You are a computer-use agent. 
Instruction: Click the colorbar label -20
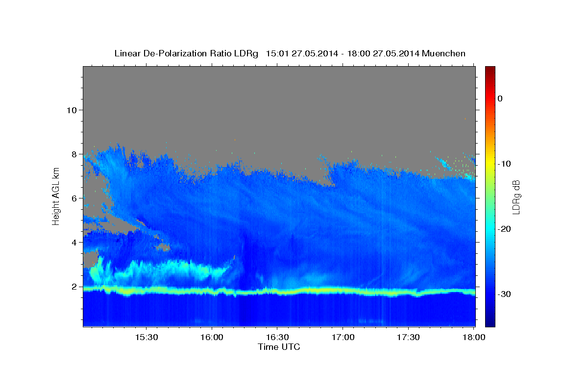click(505, 229)
